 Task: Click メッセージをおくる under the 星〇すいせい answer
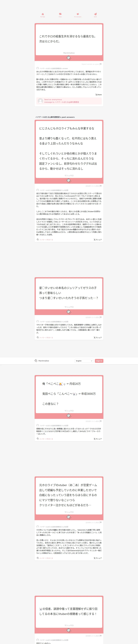[45, 337]
